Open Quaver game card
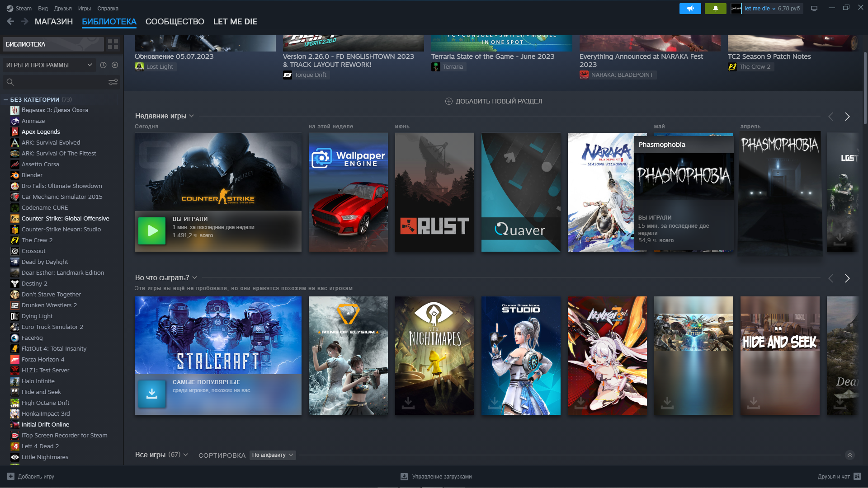This screenshot has width=868, height=488. point(521,192)
